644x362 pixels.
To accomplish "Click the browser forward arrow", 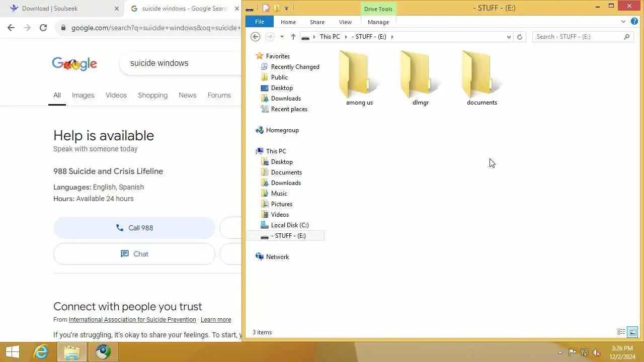I will coord(27,28).
